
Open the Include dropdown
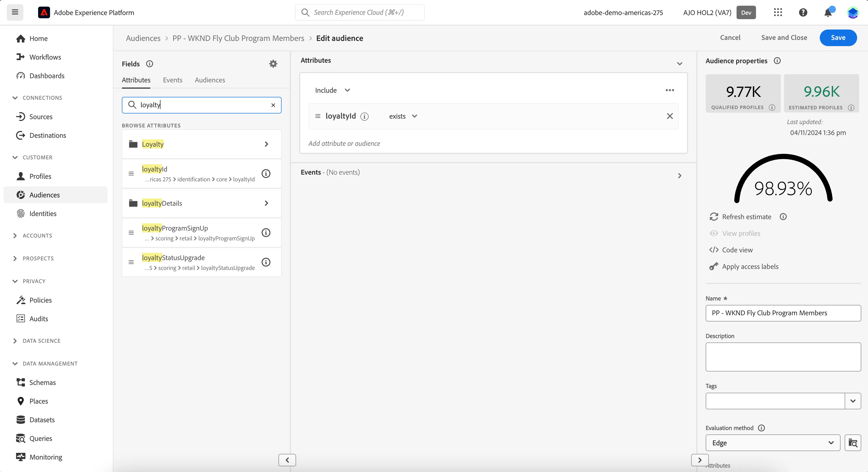pos(333,90)
